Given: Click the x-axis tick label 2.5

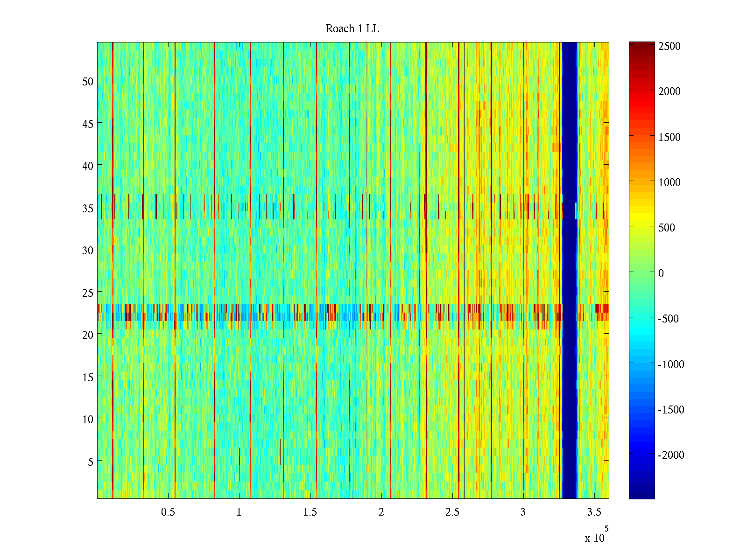Looking at the screenshot, I should pyautogui.click(x=452, y=512).
